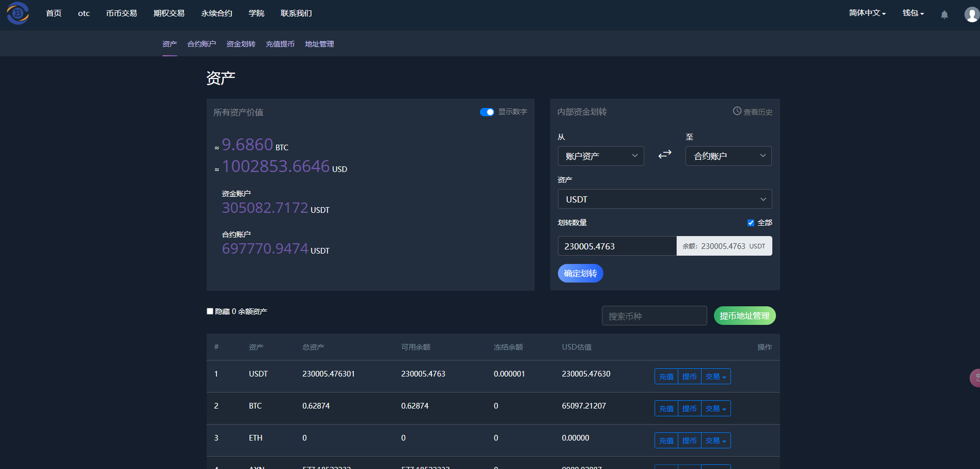Enable hide zero balance assets checkbox
Image resolution: width=980 pixels, height=469 pixels.
coord(210,311)
